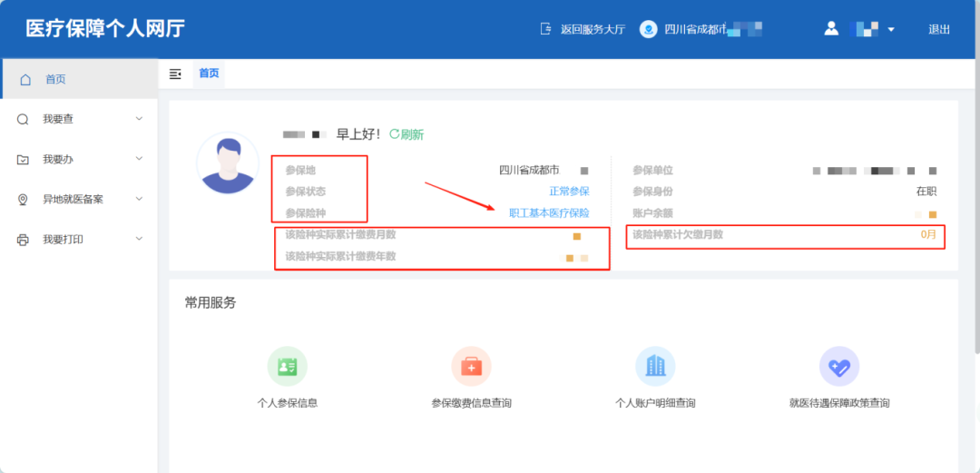Image resolution: width=980 pixels, height=473 pixels.
Task: Click the round region badge icon in header
Action: point(649,29)
